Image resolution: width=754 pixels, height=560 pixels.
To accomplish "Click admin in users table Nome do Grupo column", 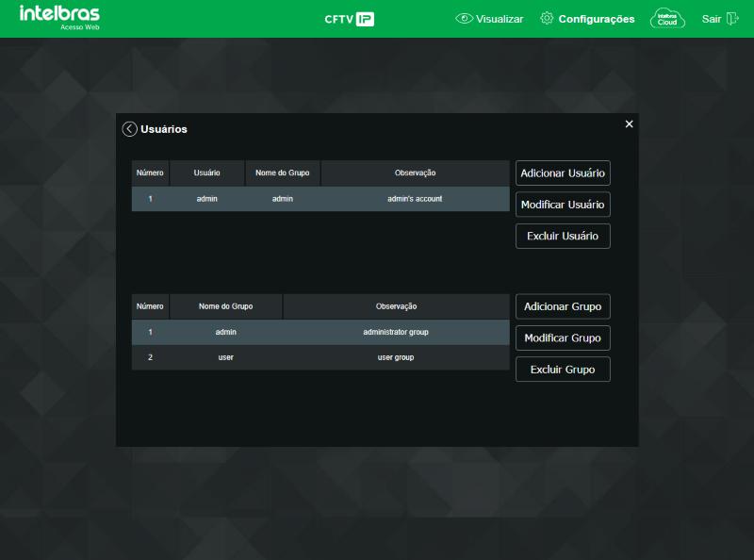I will tap(282, 199).
